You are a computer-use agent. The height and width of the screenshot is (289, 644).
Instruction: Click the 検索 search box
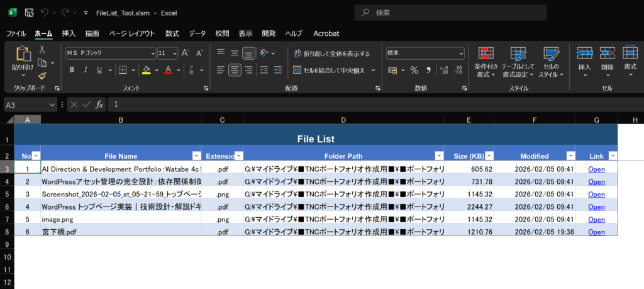[x=450, y=13]
